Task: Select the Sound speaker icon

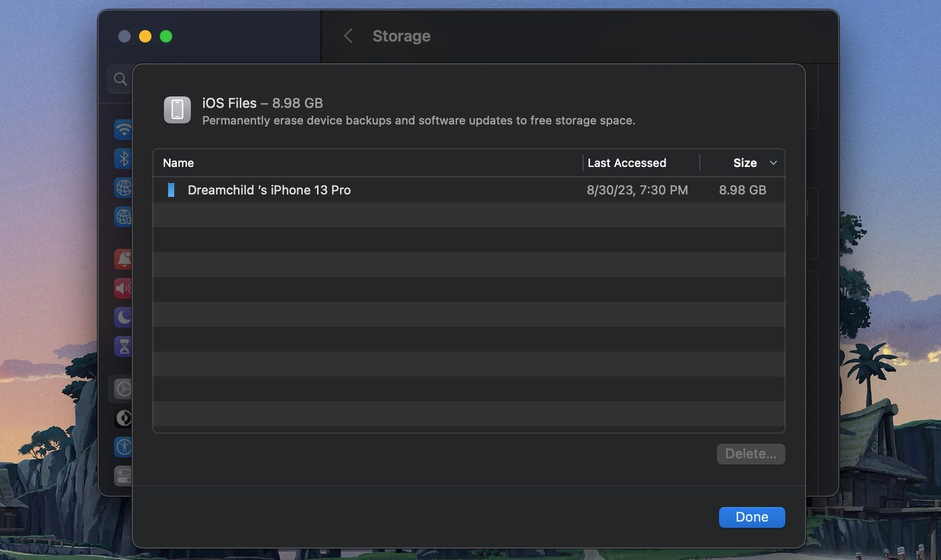Action: [123, 288]
